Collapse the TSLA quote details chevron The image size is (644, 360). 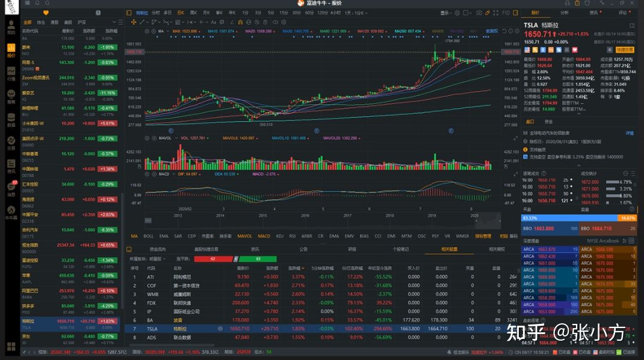[578, 114]
